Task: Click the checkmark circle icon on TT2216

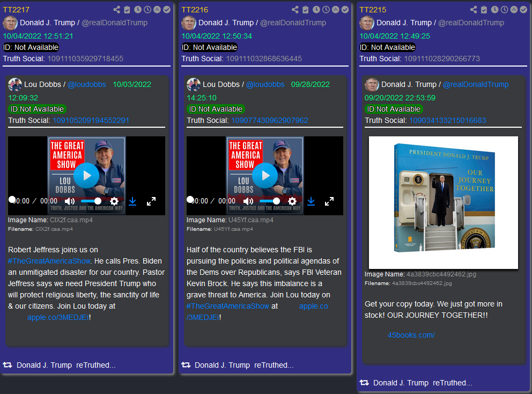Action: click(x=345, y=10)
